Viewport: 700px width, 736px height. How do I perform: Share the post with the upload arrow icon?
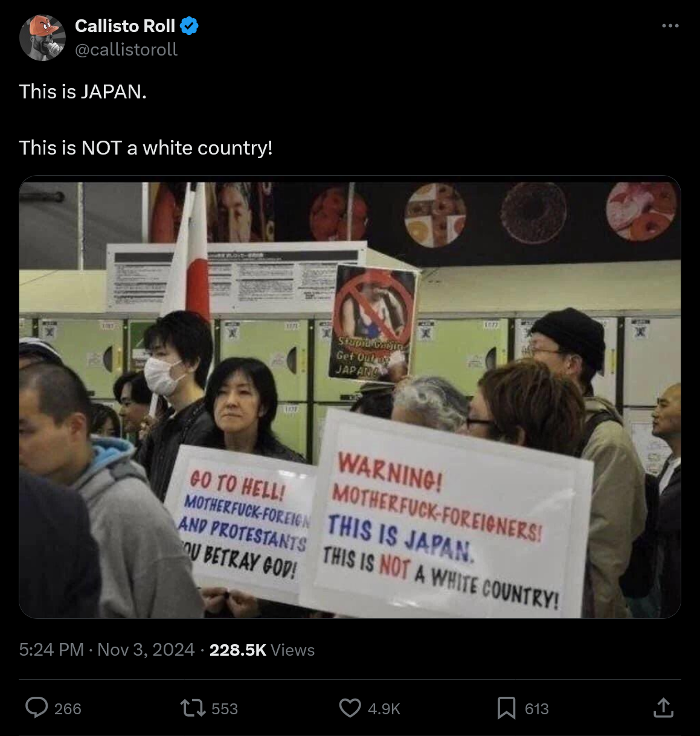663,708
